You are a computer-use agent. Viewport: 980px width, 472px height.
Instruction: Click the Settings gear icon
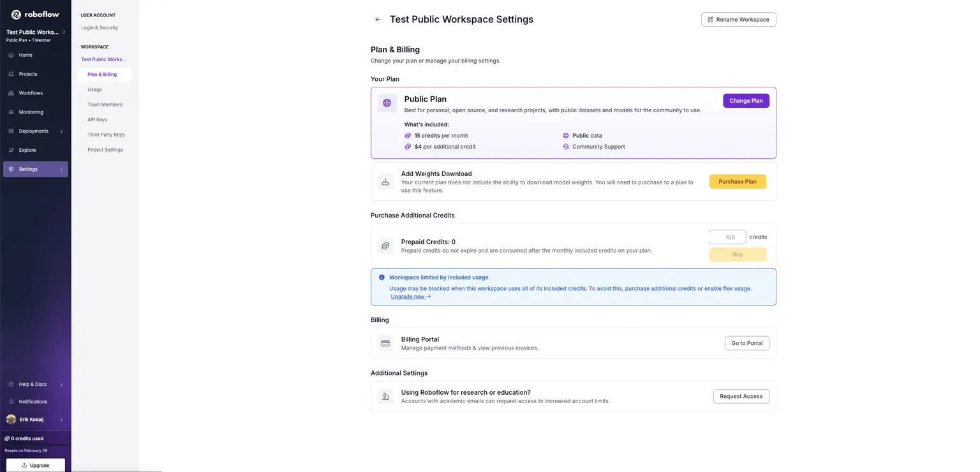(11, 169)
